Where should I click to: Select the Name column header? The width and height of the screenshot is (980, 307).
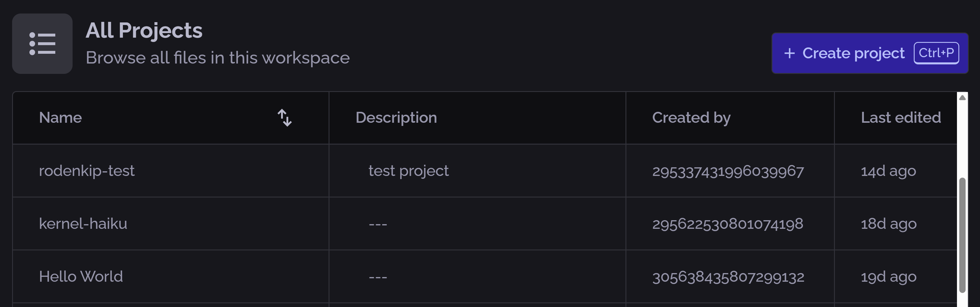pyautogui.click(x=60, y=118)
